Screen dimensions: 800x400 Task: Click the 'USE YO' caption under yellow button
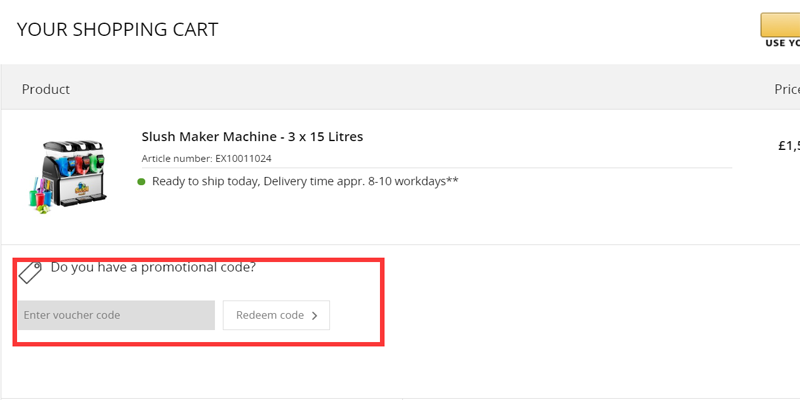[x=782, y=43]
